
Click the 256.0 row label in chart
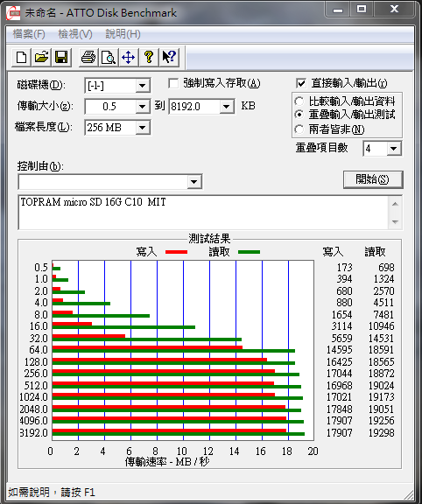click(36, 374)
